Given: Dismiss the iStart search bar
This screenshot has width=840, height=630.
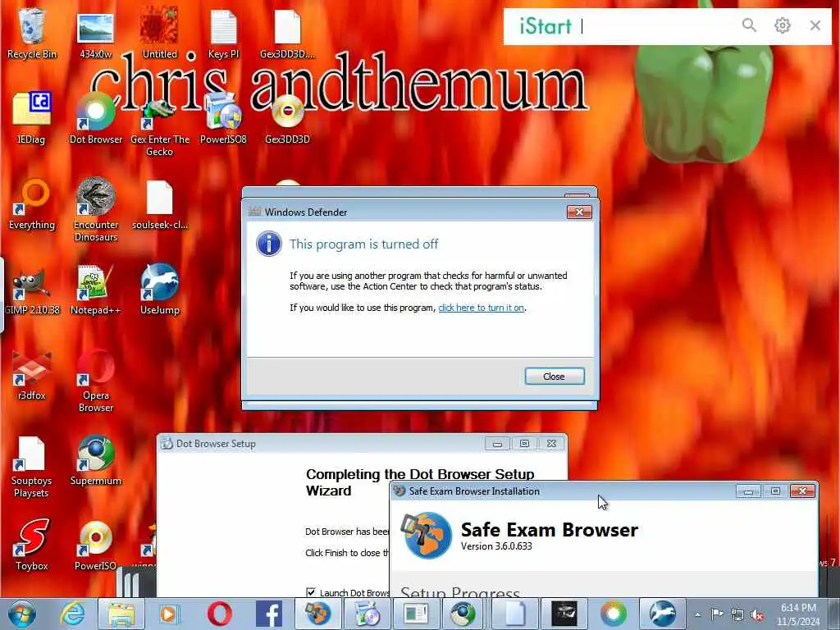Looking at the screenshot, I should (x=815, y=25).
